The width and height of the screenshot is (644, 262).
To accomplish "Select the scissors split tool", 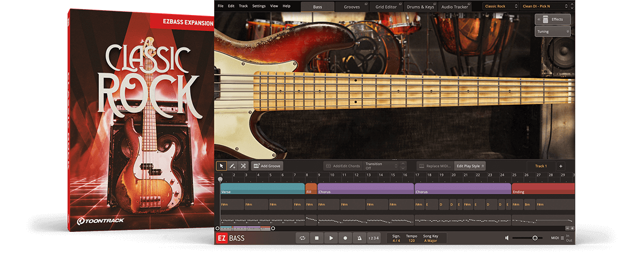I will pyautogui.click(x=243, y=166).
